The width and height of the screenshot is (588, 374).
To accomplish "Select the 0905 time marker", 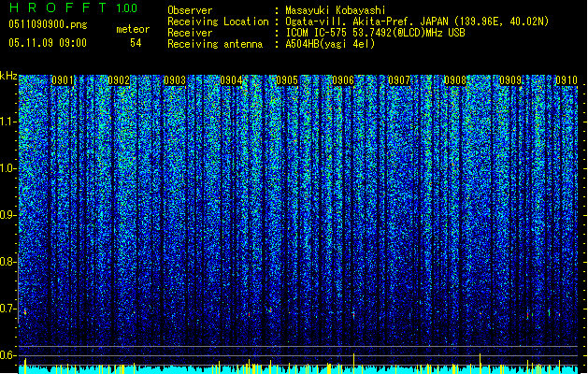I will [287, 81].
